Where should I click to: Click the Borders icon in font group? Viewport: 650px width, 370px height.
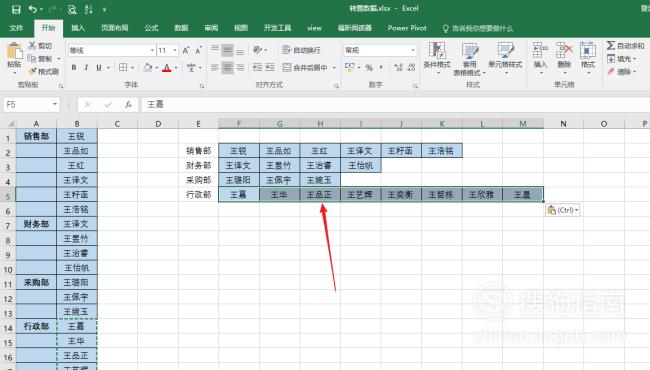pos(123,67)
